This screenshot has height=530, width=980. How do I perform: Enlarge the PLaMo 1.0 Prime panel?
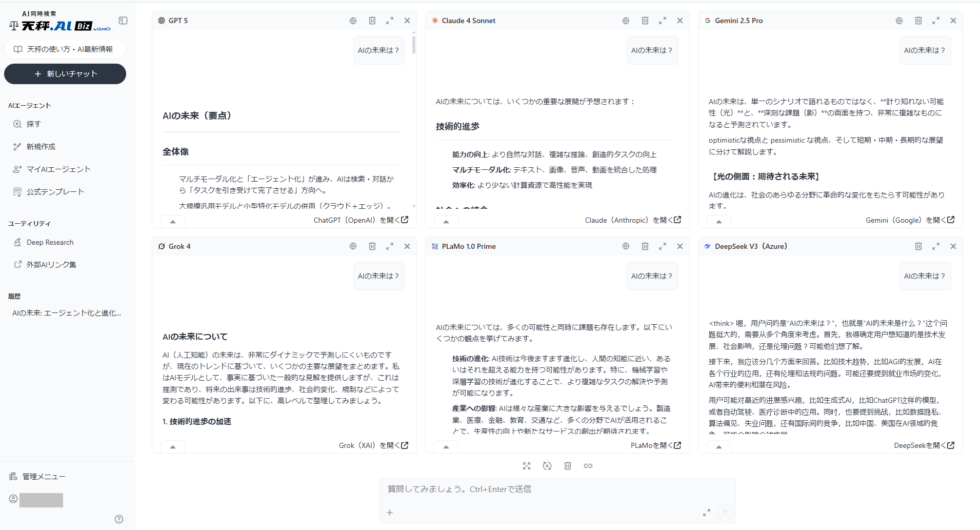(663, 246)
